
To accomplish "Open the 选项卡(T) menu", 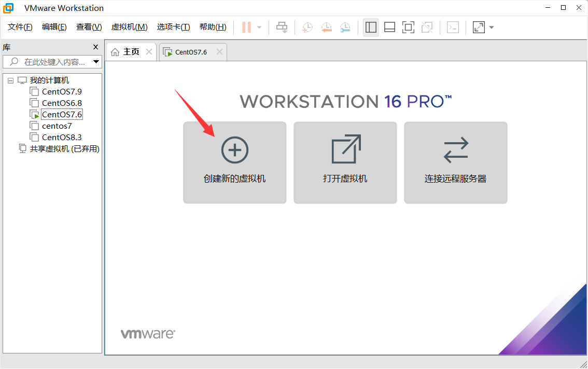I will point(173,27).
